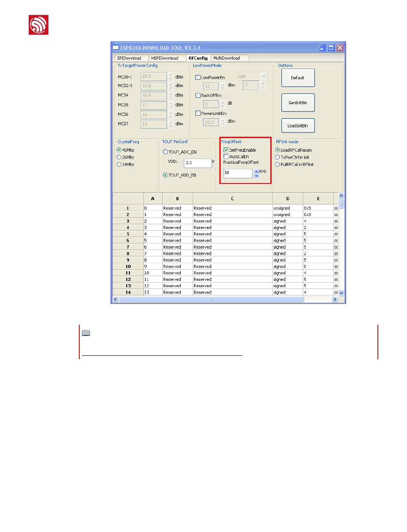
Task: Click the table's vertical scrollbar down arrow
Action: click(x=341, y=293)
